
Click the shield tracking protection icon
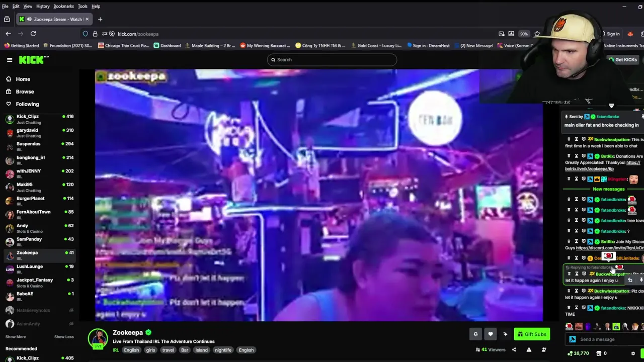(86, 34)
